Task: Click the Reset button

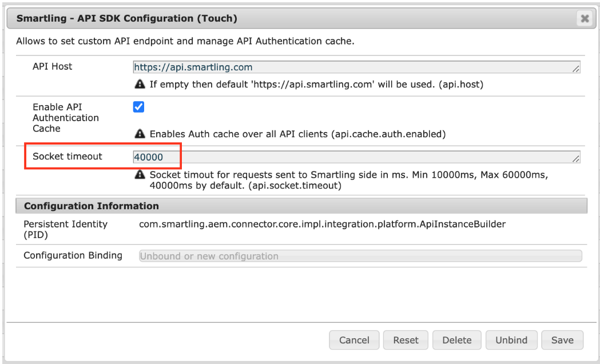Action: 406,340
